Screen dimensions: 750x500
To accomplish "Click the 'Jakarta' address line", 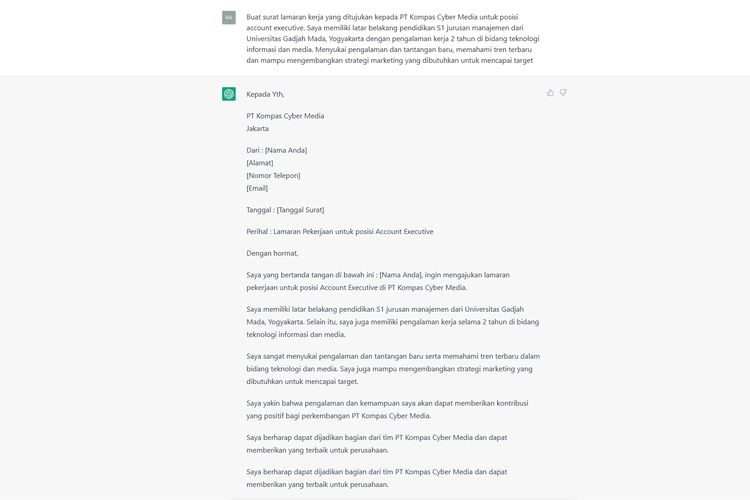I will pyautogui.click(x=258, y=128).
